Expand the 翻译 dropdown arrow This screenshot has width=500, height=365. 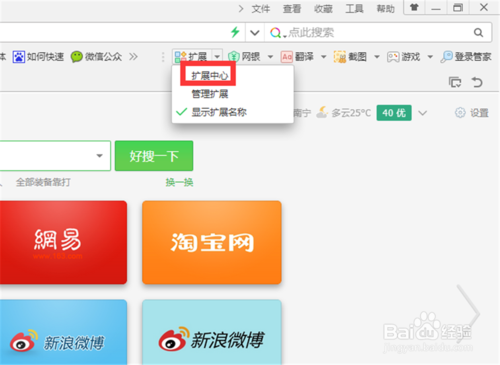coord(323,57)
